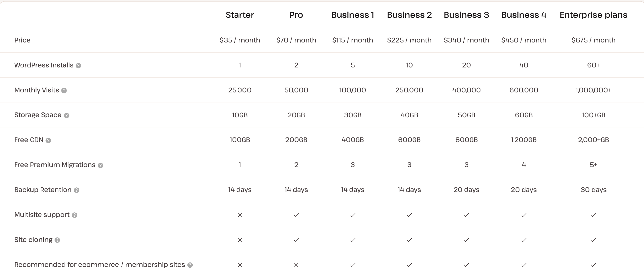This screenshot has height=279, width=644.
Task: Click the Starter plan column heading
Action: tap(240, 15)
